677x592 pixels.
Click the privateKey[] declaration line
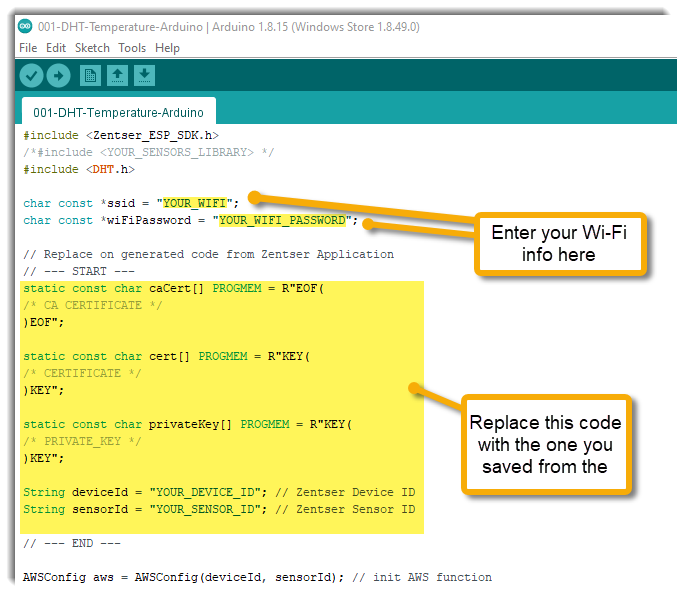pyautogui.click(x=188, y=424)
